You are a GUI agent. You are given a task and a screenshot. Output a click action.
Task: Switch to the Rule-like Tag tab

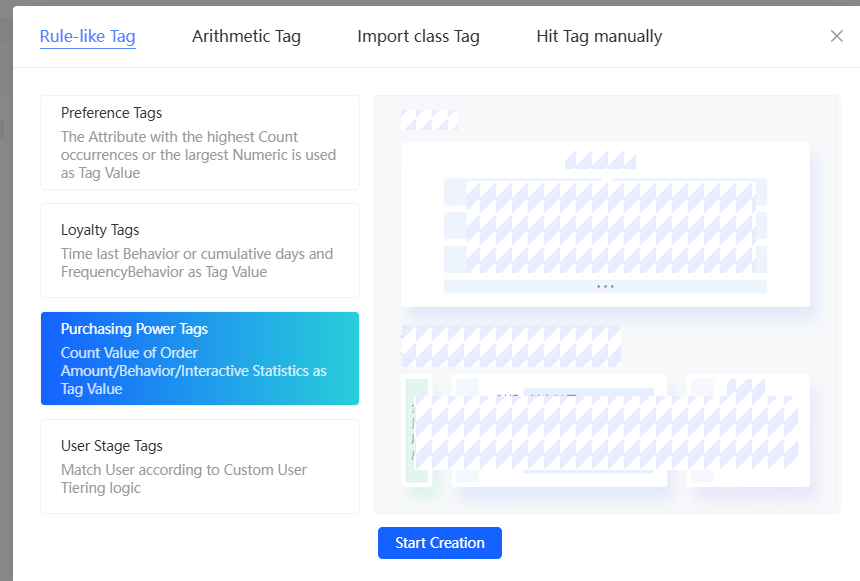[x=88, y=37]
